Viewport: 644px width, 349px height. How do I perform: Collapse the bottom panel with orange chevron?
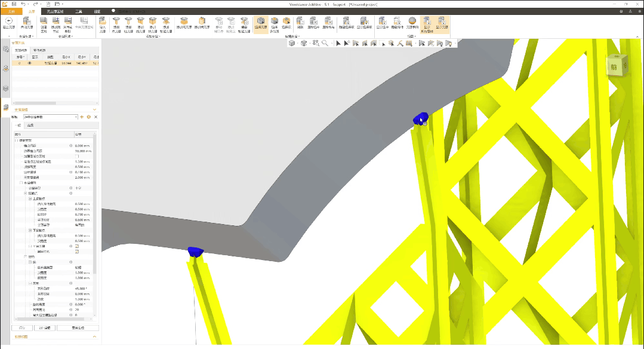click(x=94, y=337)
